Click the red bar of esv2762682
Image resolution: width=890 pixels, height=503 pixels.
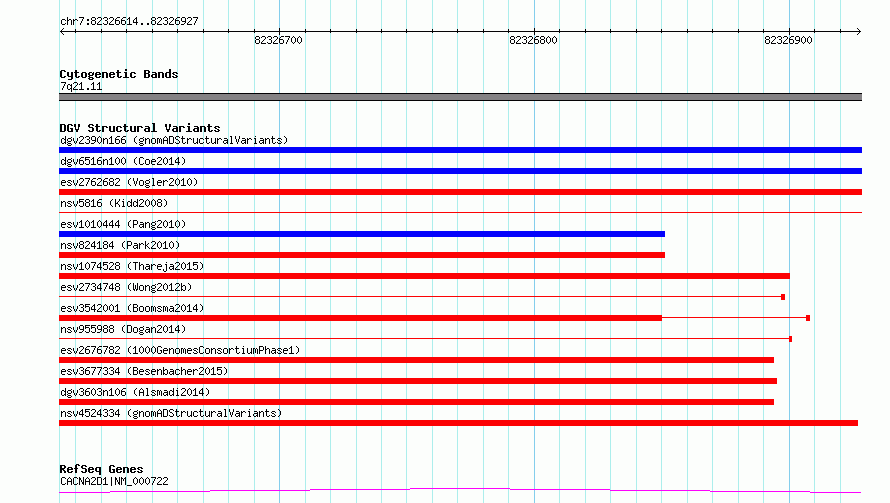(460, 192)
